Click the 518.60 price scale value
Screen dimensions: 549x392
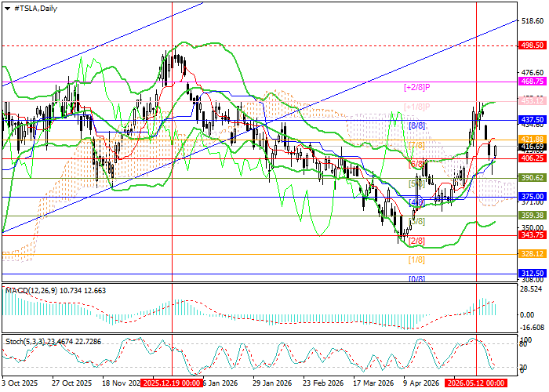point(533,21)
